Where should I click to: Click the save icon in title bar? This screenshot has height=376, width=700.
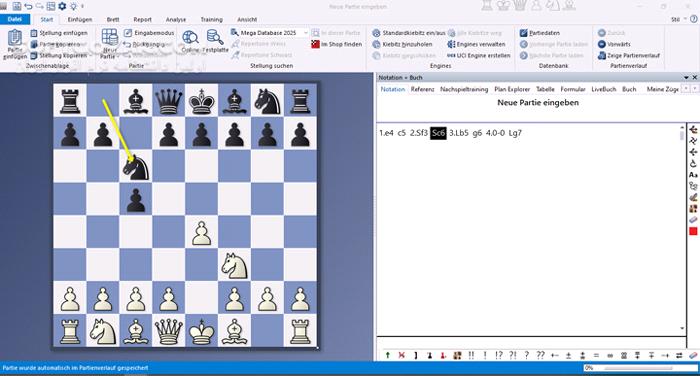(x=17, y=6)
